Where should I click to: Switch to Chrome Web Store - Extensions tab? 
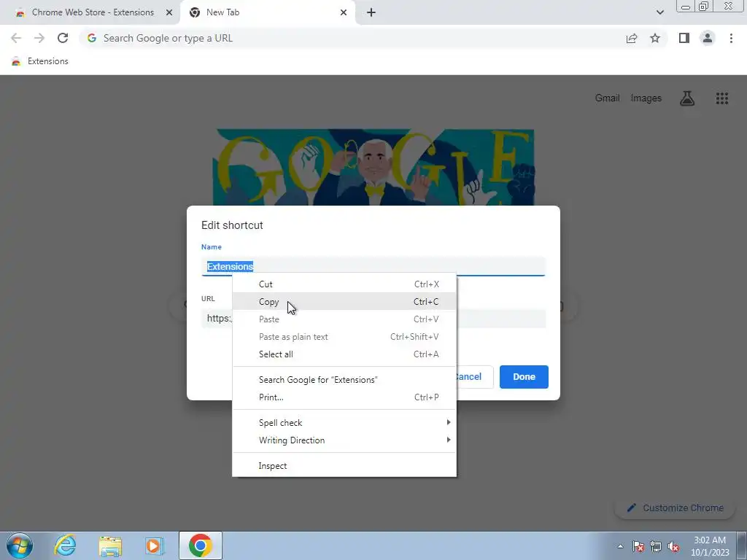[x=93, y=12]
